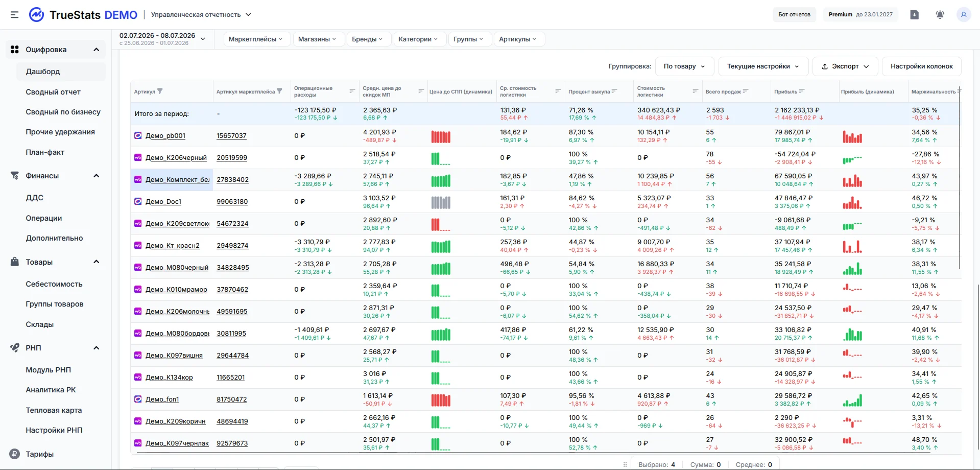Open Настройки колонок button
The image size is (980, 470).
pyautogui.click(x=921, y=66)
